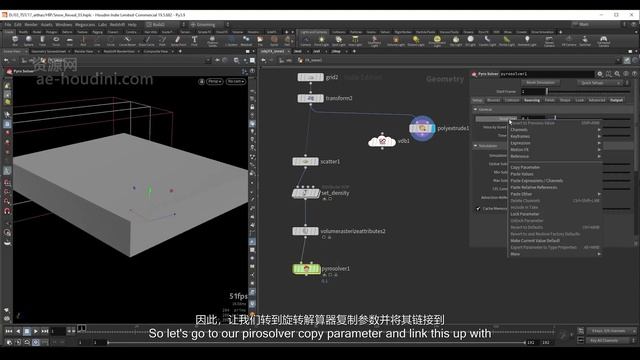
Task: Open Expression submenu in context menu
Action: pyautogui.click(x=555, y=143)
